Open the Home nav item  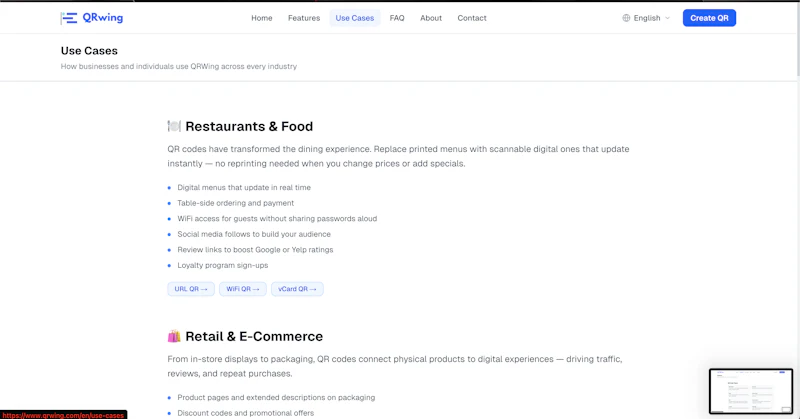pos(262,18)
